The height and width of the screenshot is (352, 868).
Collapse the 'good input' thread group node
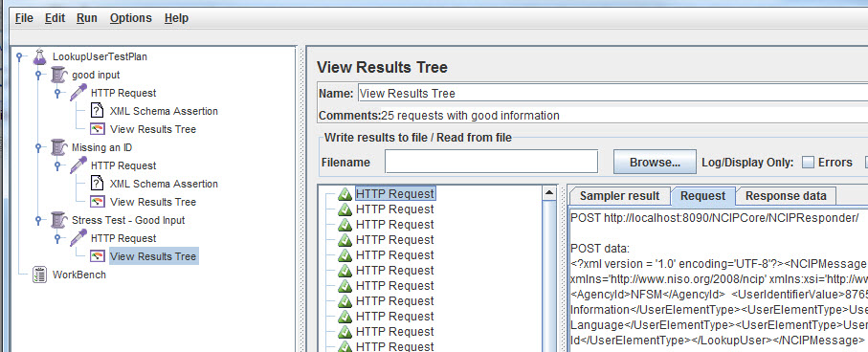tap(38, 75)
